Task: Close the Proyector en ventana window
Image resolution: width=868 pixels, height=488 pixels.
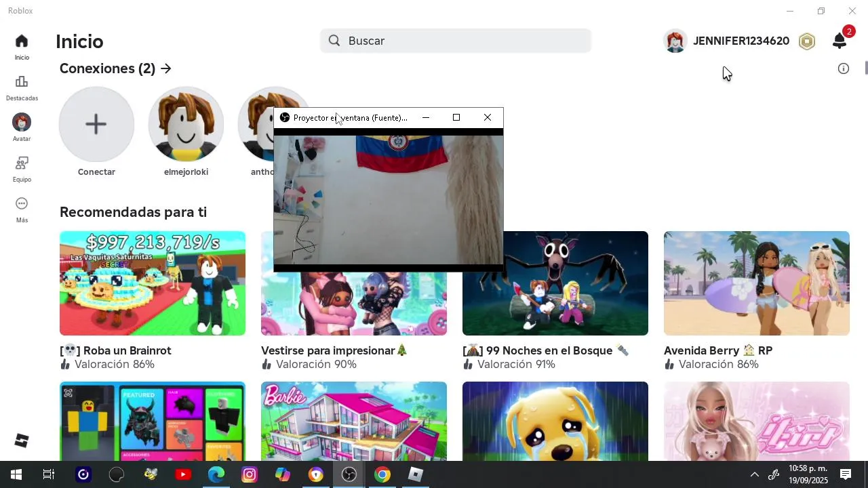Action: pos(488,118)
